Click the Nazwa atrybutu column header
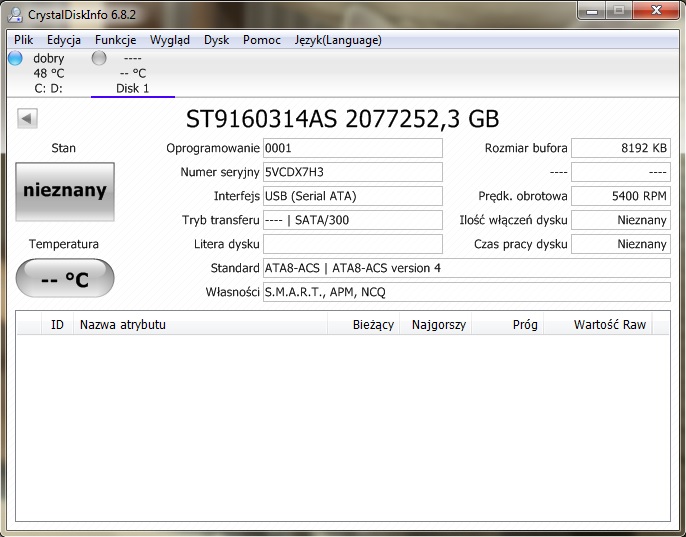The height and width of the screenshot is (537, 686). 200,325
